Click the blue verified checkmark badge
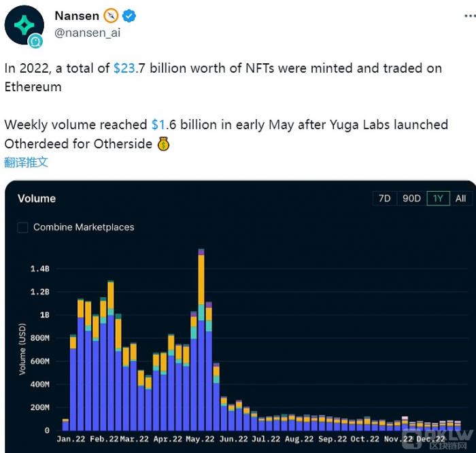 127,15
